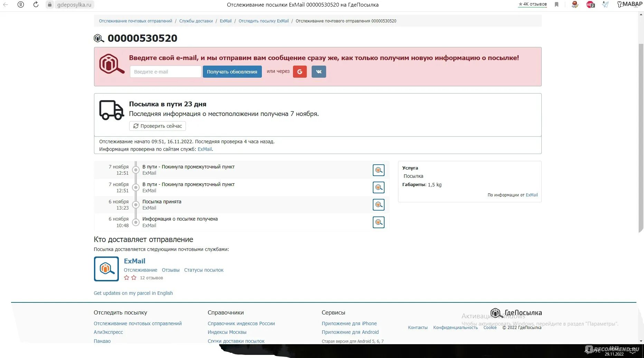Open Приложение для Android link
Viewport: 644px width, 358px height.
click(350, 332)
